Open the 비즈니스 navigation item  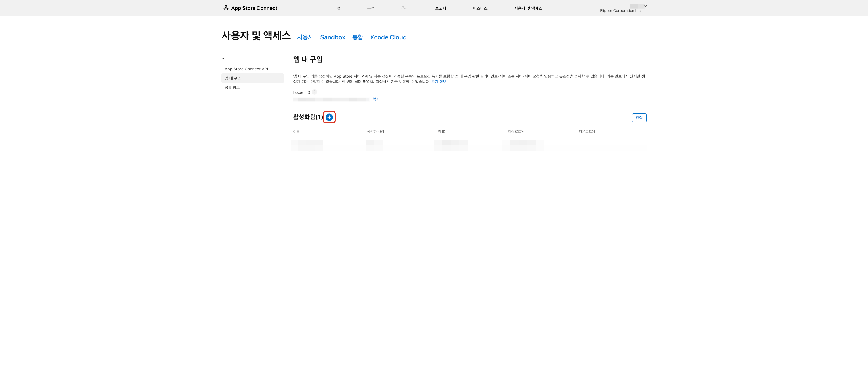point(480,8)
